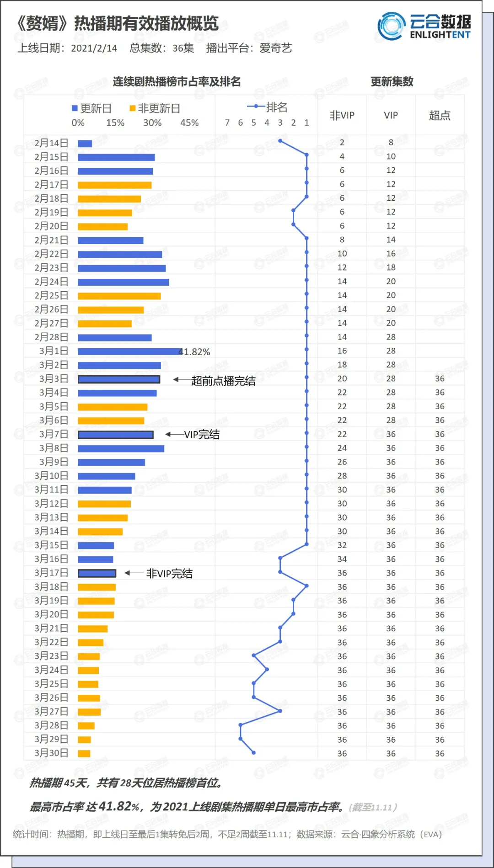Click the 3月7日 date label
The height and width of the screenshot is (868, 494).
point(54,434)
